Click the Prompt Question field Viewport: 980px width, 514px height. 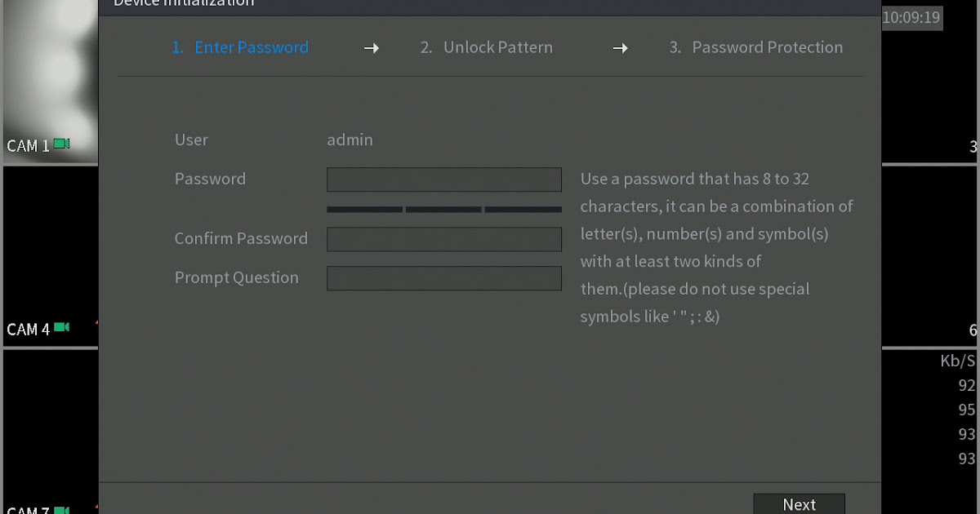click(x=444, y=277)
